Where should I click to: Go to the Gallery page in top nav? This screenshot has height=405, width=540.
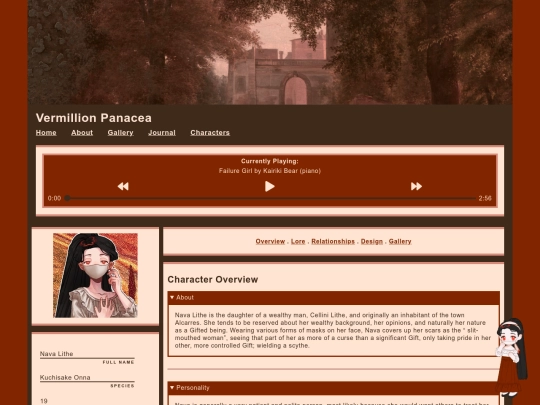point(121,133)
